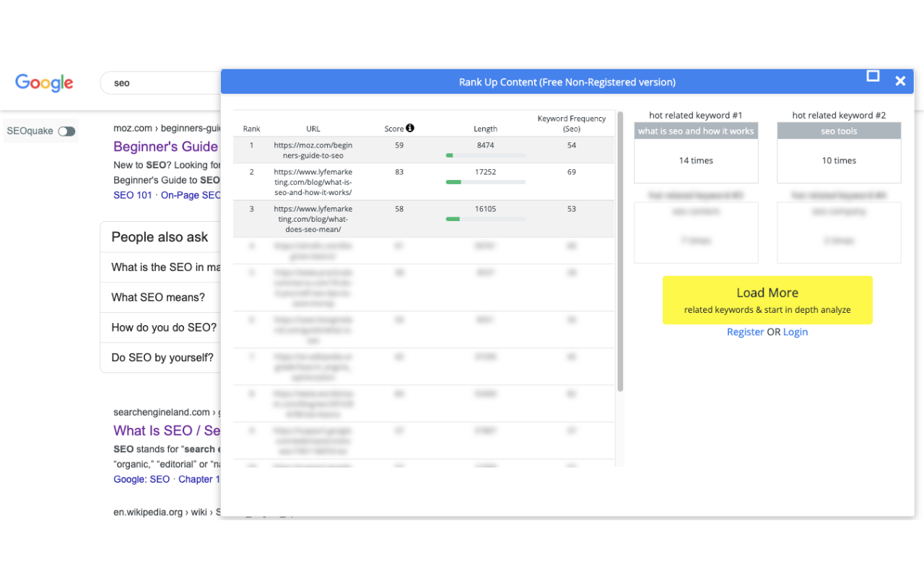Click the Load More button

pos(767,301)
